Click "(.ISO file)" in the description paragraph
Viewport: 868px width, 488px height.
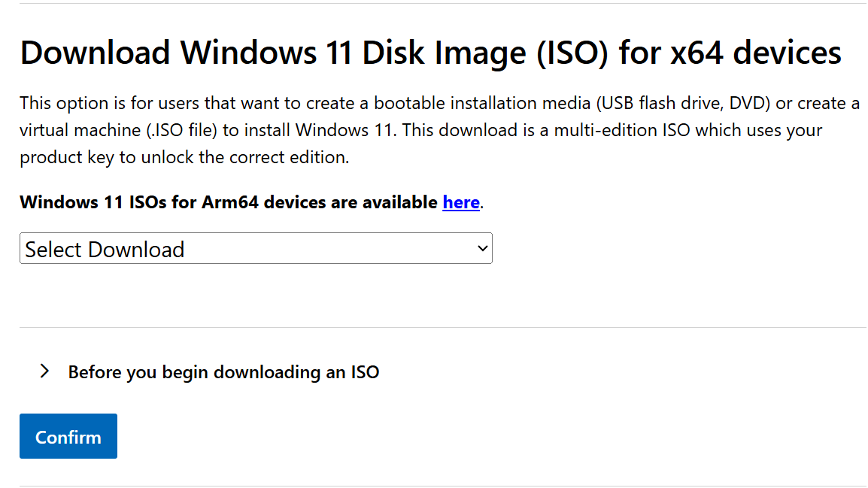pos(181,130)
